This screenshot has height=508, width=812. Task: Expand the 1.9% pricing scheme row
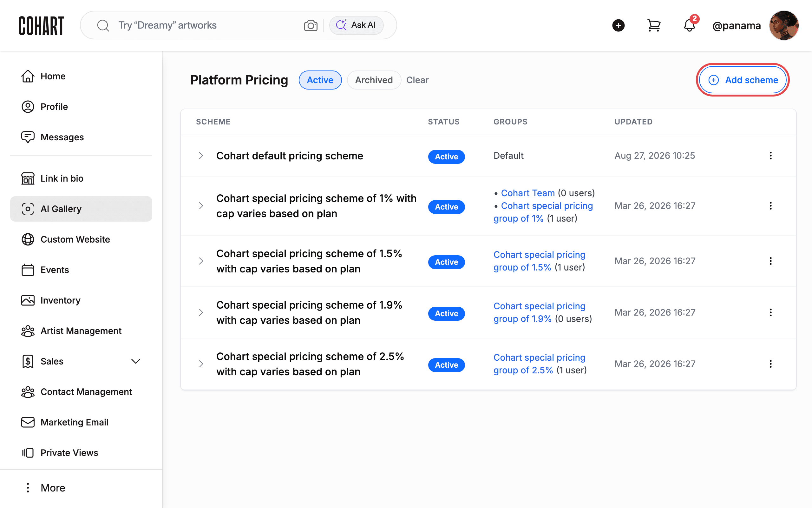click(x=201, y=312)
